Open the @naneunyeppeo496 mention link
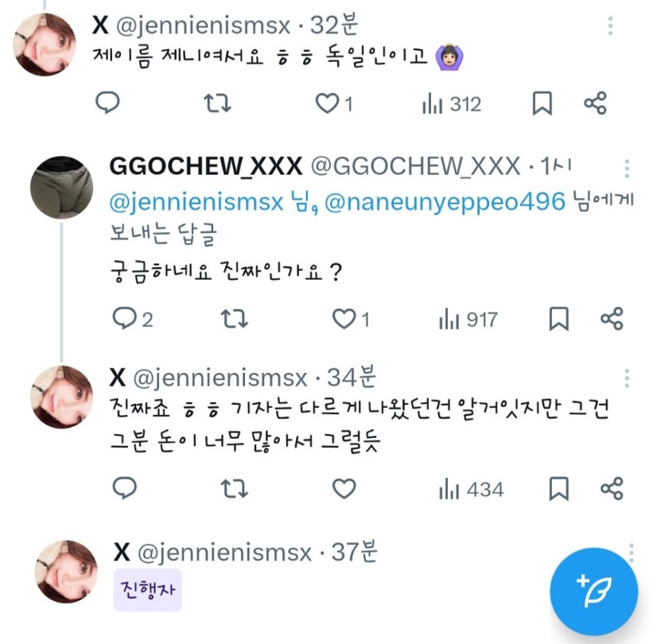This screenshot has height=644, width=657. (x=445, y=202)
